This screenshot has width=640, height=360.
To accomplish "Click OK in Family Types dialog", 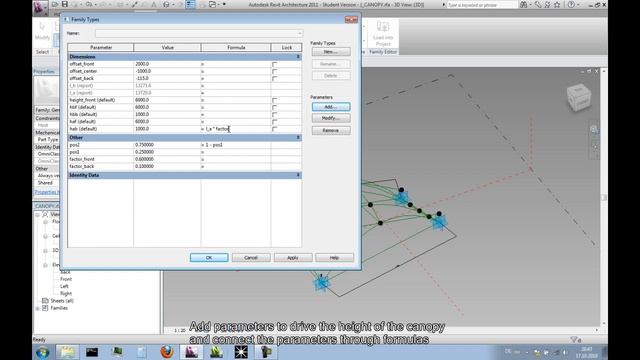I will 209,258.
